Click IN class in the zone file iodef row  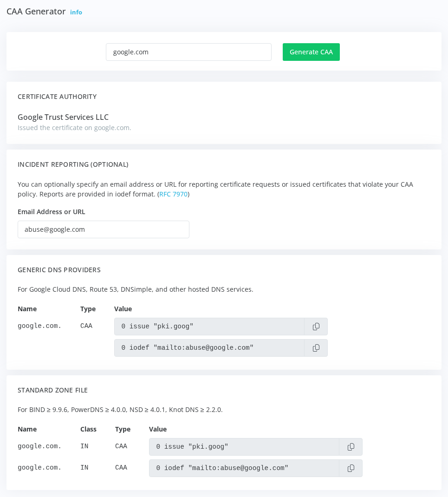click(84, 468)
